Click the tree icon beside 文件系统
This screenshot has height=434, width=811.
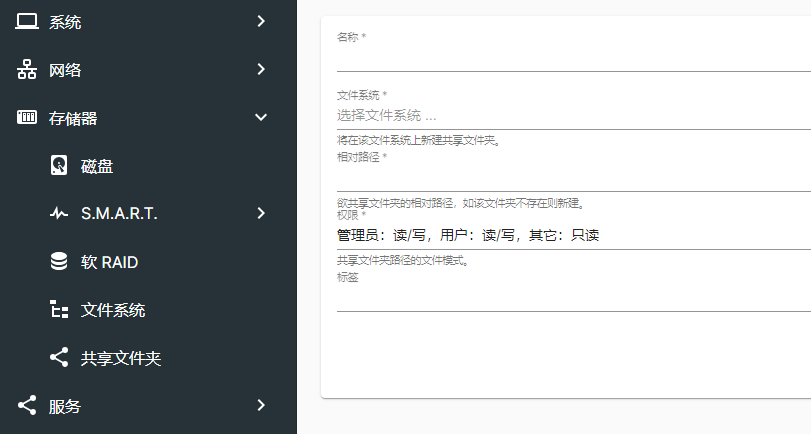coord(59,309)
